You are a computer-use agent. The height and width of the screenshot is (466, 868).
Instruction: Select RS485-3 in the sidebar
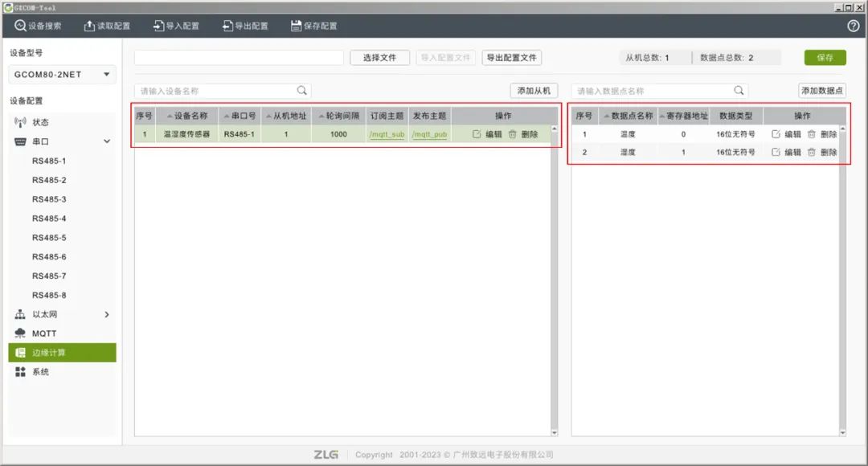pyautogui.click(x=49, y=199)
